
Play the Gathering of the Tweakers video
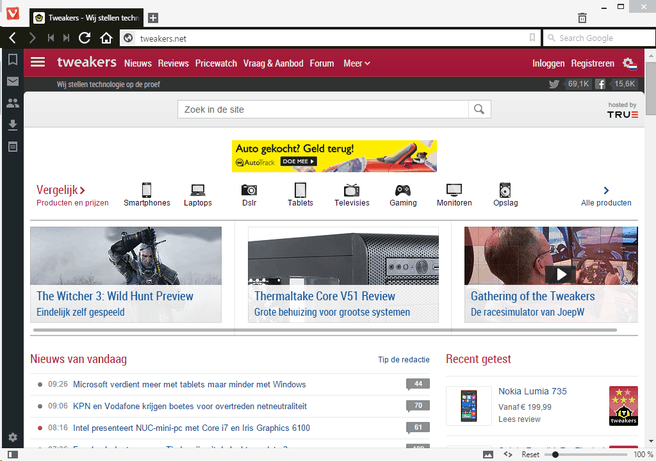tap(561, 274)
